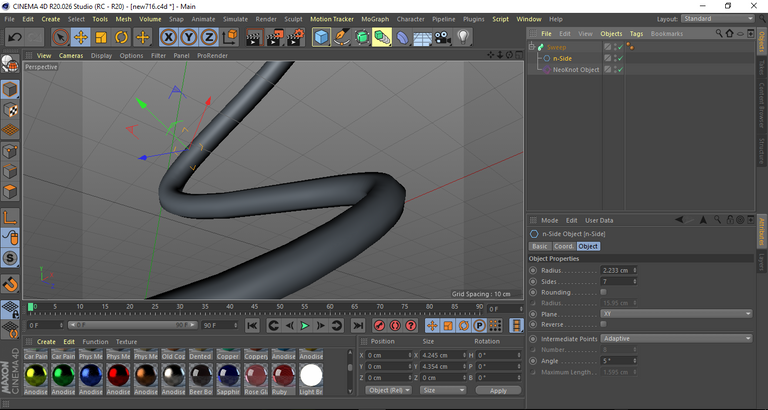This screenshot has width=768, height=410.
Task: Open Intermediate Points Adaptive dropdown
Action: click(676, 338)
